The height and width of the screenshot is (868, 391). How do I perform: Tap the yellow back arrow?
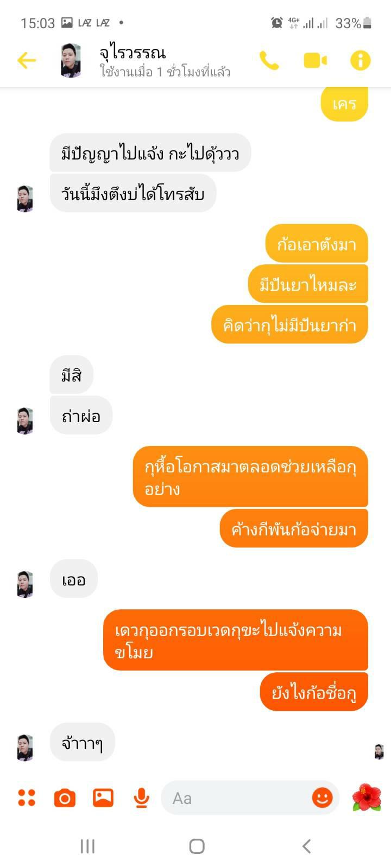click(x=27, y=60)
